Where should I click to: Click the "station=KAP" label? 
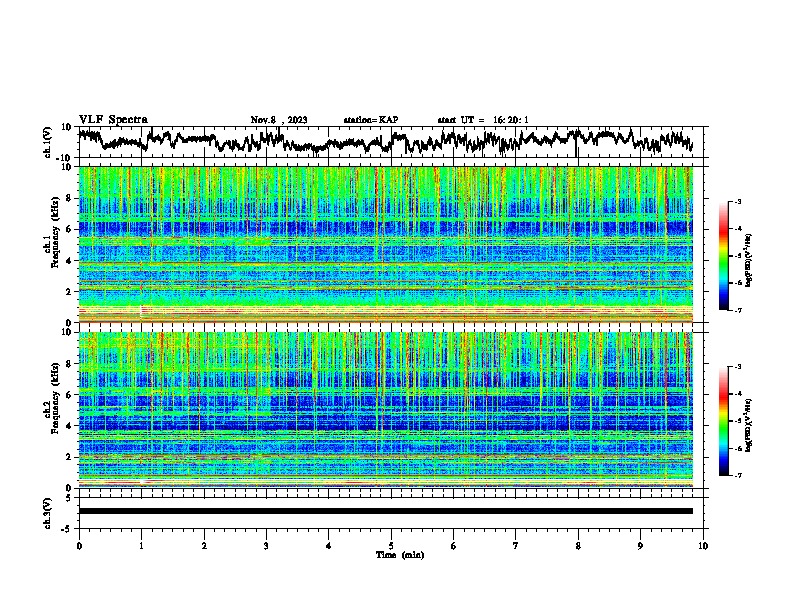tap(371, 120)
